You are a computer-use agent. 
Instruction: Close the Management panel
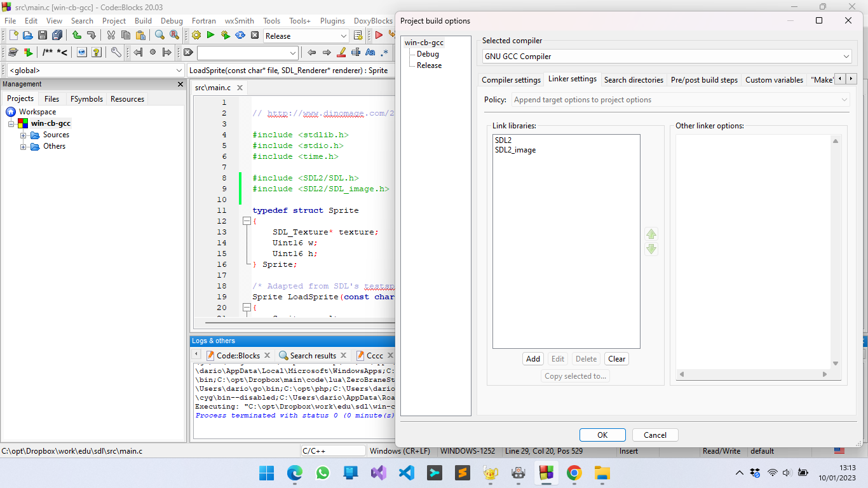(x=180, y=84)
